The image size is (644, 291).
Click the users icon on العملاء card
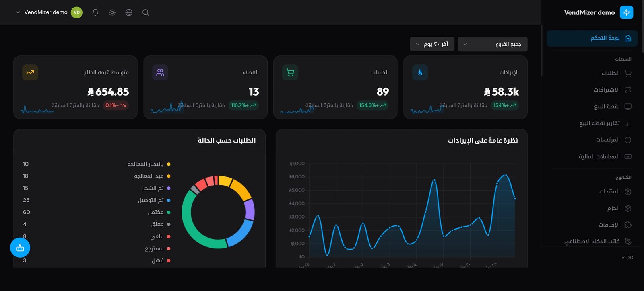[160, 72]
